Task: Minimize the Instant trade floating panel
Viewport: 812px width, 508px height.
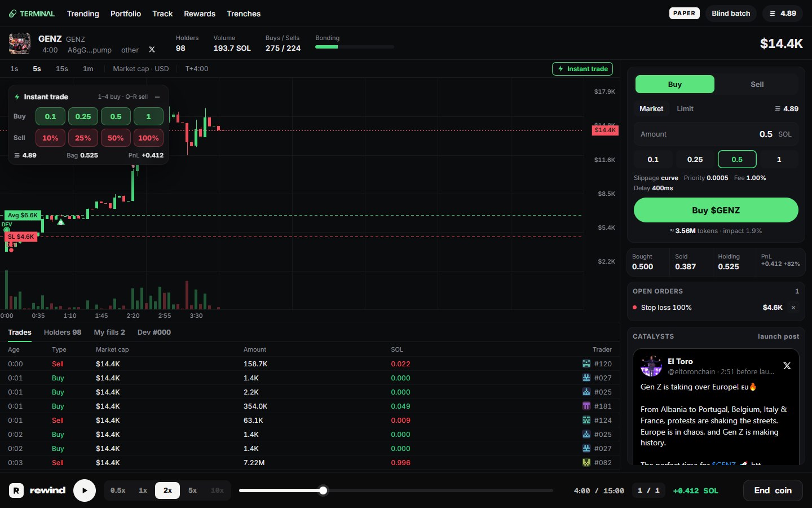Action: tap(157, 97)
